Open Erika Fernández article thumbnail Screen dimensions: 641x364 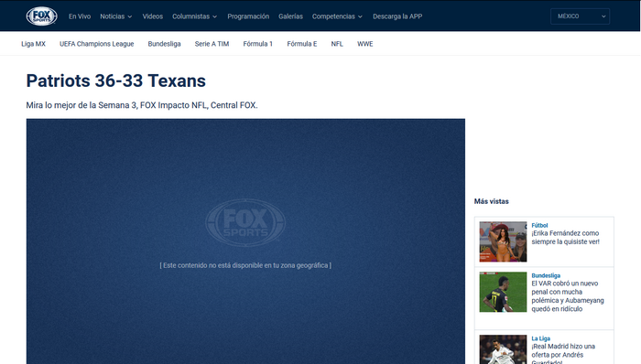coord(503,241)
